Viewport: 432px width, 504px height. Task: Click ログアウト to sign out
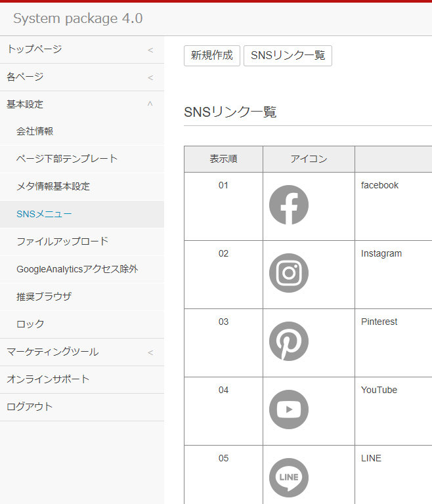[81, 407]
